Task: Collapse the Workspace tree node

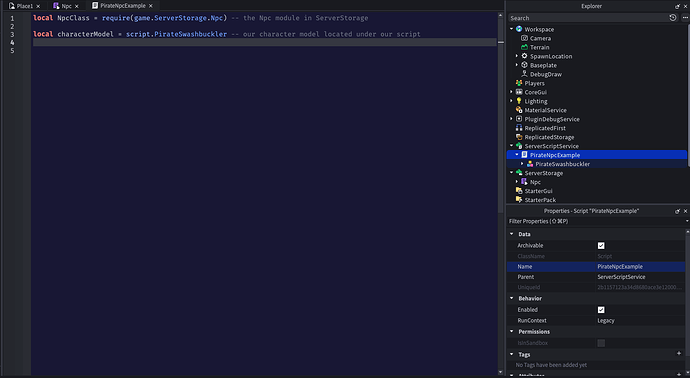Action: (512, 29)
